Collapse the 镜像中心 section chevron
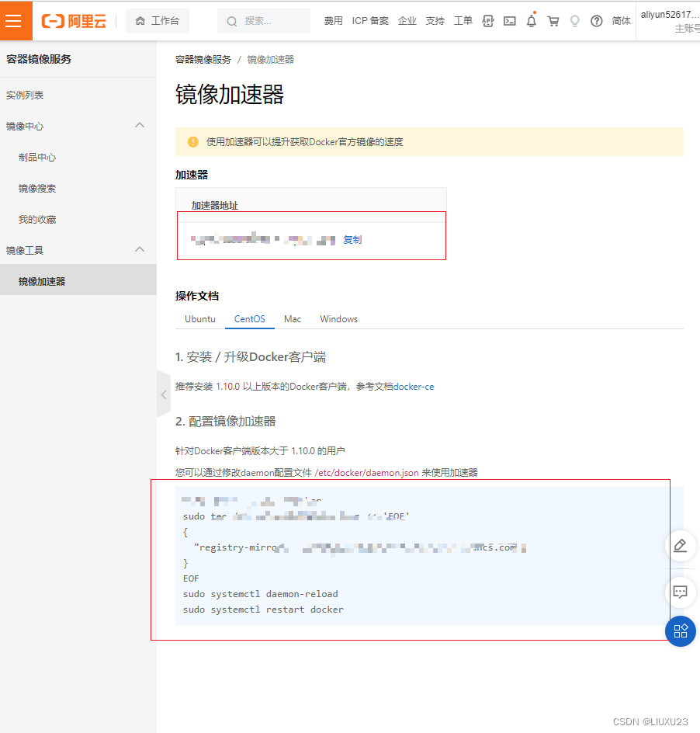Viewport: 700px width, 733px height. click(140, 125)
